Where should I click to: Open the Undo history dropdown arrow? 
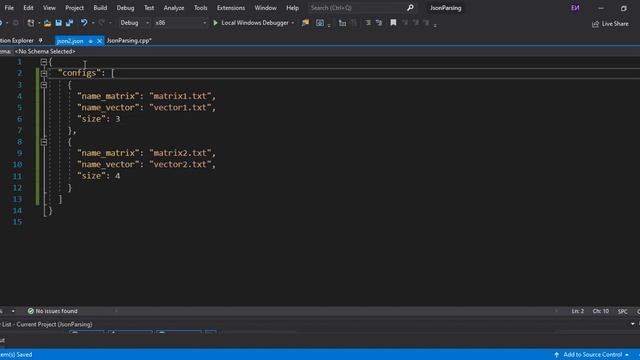point(93,23)
